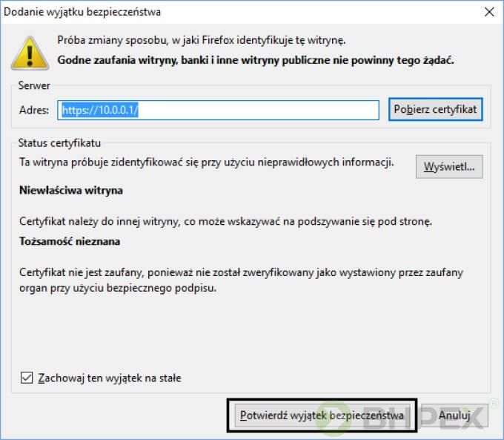Click the bold Godne zaufania witryny warning text
Screen dimensions: 504x440
click(255, 58)
